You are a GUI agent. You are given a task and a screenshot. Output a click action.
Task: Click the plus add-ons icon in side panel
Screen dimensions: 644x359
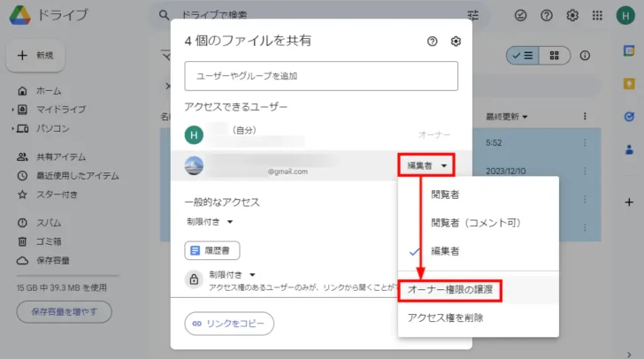point(629,202)
